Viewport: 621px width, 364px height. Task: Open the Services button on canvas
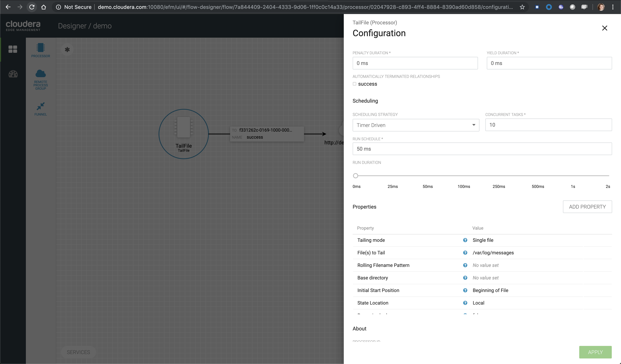pyautogui.click(x=78, y=352)
